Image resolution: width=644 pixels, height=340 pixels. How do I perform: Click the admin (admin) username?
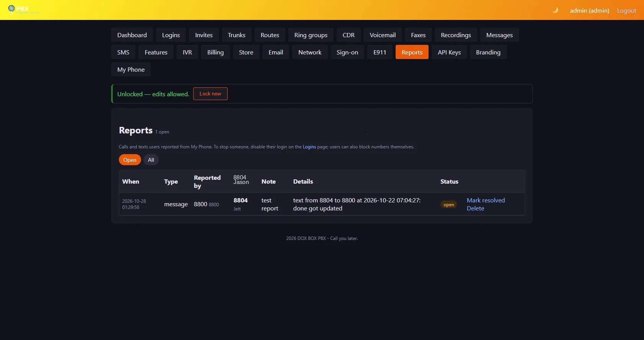590,10
